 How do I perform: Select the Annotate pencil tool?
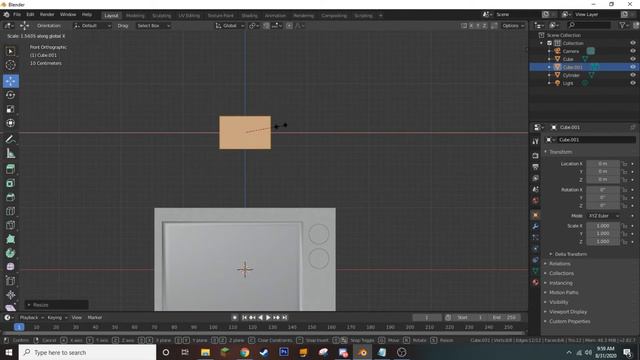click(x=11, y=139)
